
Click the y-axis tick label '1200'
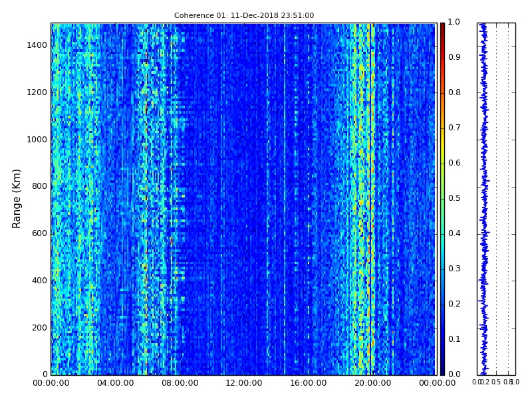click(37, 92)
